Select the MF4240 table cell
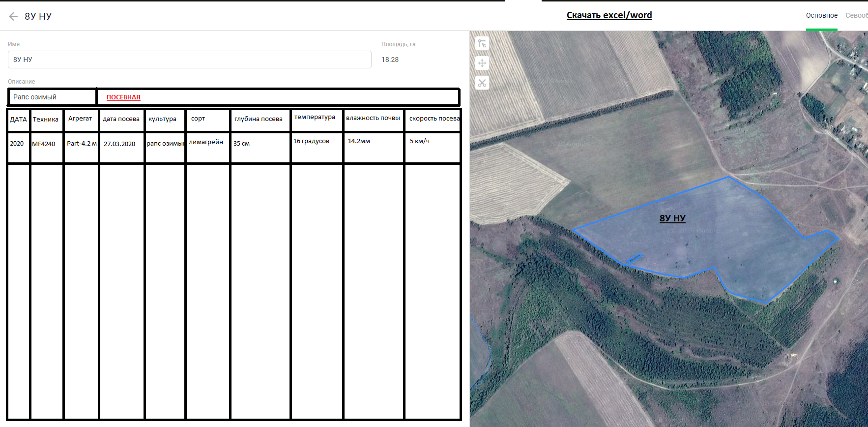The width and height of the screenshot is (868, 427). tap(44, 144)
